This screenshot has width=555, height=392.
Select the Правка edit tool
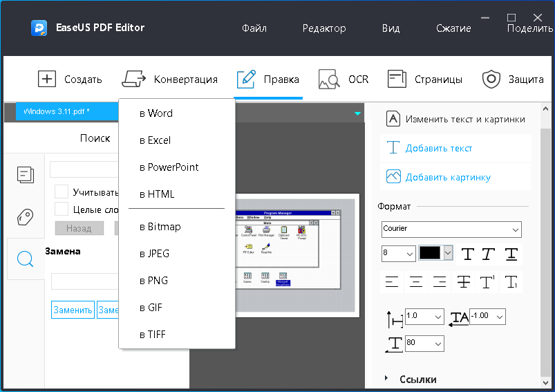(268, 80)
